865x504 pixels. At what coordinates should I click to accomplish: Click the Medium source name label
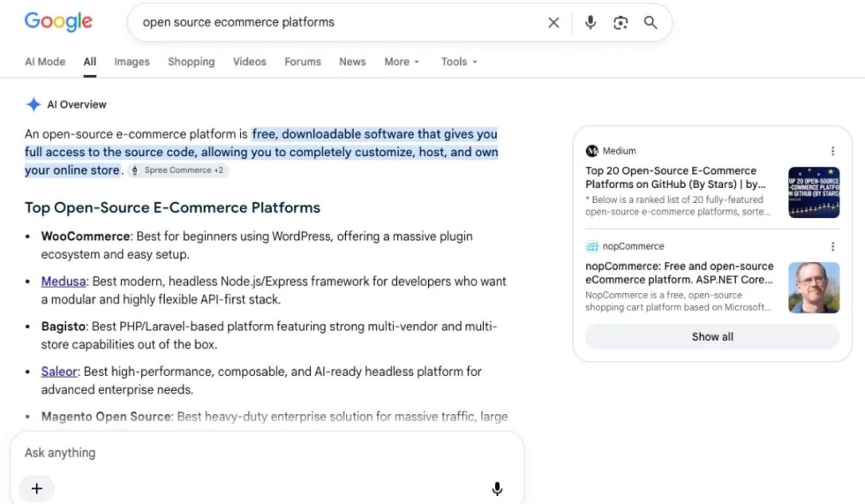point(619,151)
